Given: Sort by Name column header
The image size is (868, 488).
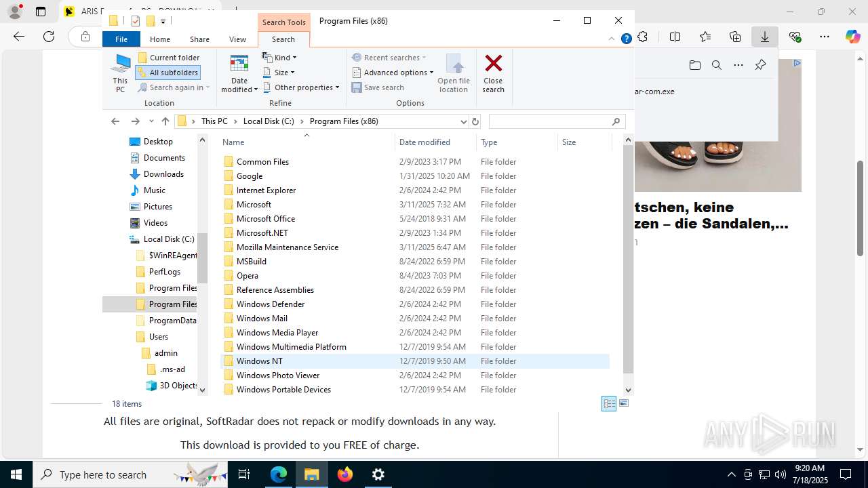Looking at the screenshot, I should (x=307, y=142).
